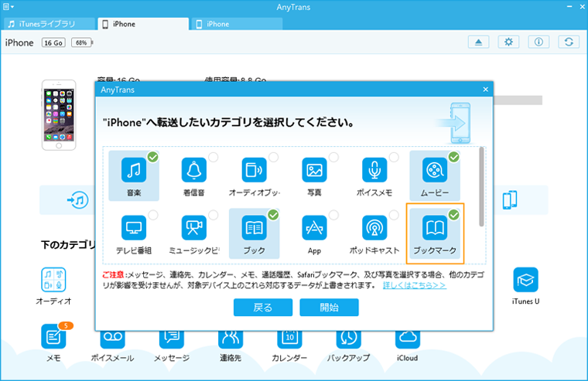Click the eject device toolbar icon
The height and width of the screenshot is (381, 588).
click(x=478, y=42)
